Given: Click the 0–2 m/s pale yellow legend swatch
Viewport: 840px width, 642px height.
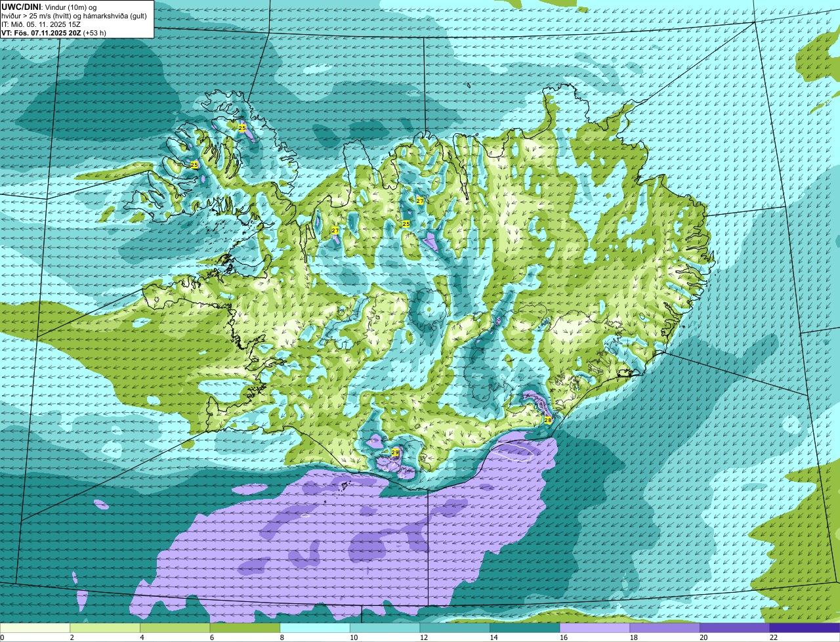Looking at the screenshot, I should (35, 628).
